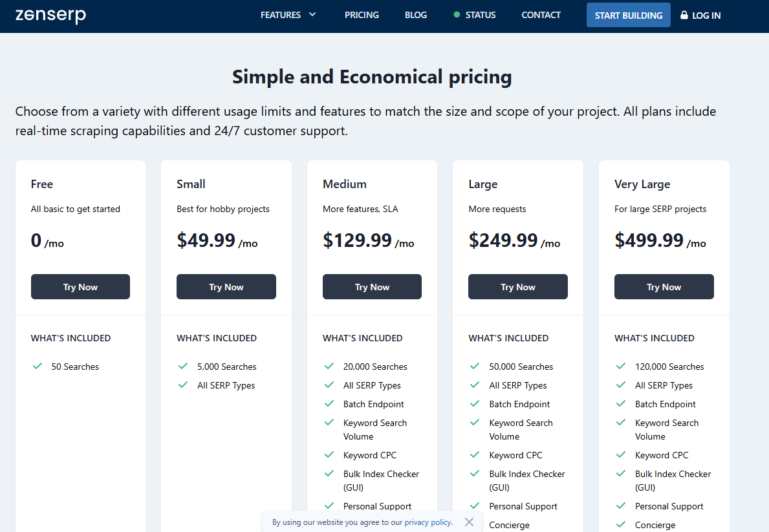Click the checkmark beside 5,000 Searches
The width and height of the screenshot is (769, 532).
184,367
